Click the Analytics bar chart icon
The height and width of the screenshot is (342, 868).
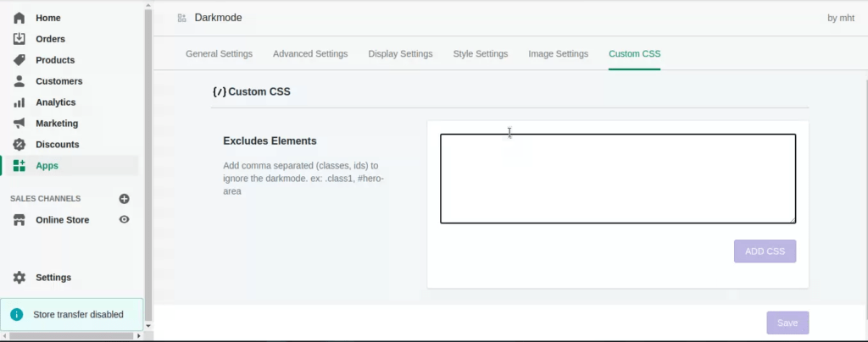[x=19, y=102]
